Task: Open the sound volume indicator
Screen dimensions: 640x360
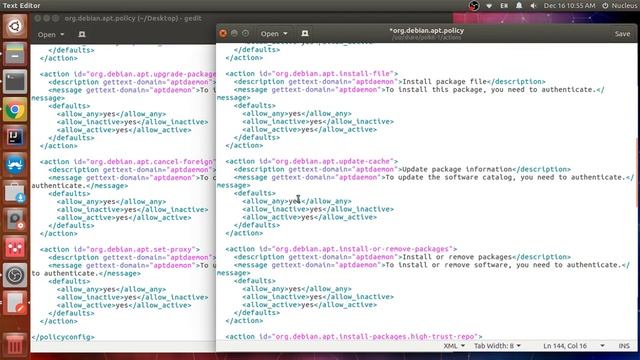Action: (x=533, y=6)
